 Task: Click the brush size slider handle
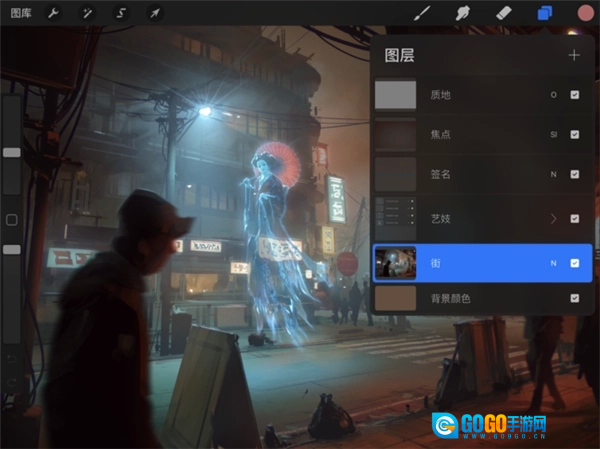12,152
